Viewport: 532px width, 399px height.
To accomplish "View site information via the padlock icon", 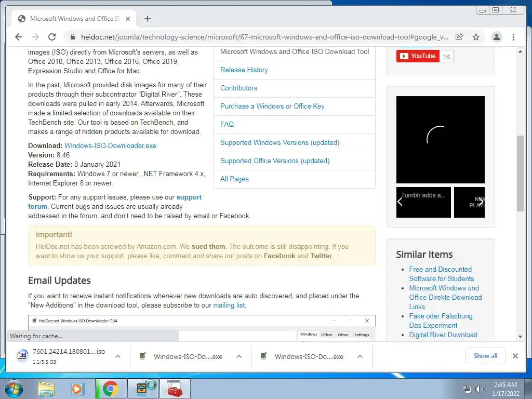I will (72, 37).
